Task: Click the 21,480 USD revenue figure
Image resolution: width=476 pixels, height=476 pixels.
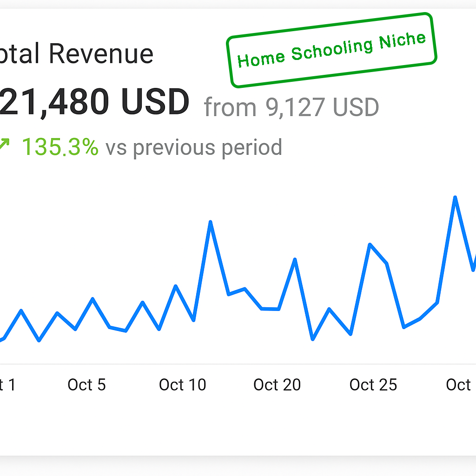Action: [94, 103]
